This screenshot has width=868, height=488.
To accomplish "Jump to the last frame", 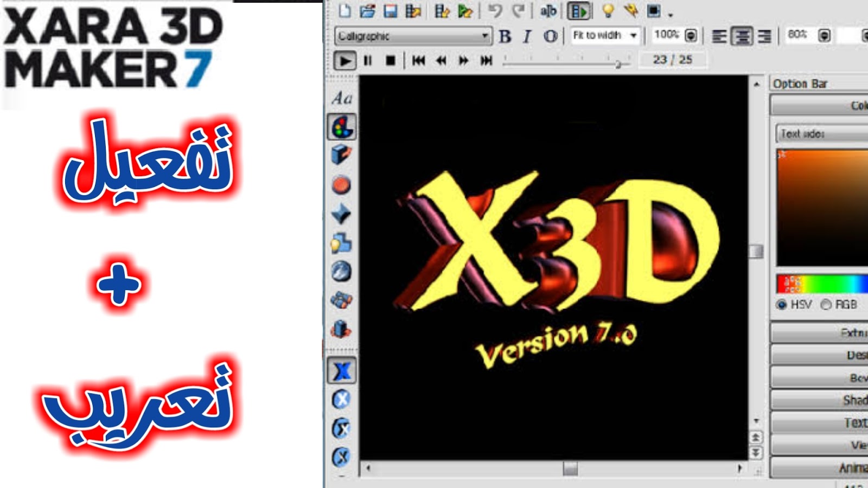I will tap(487, 60).
